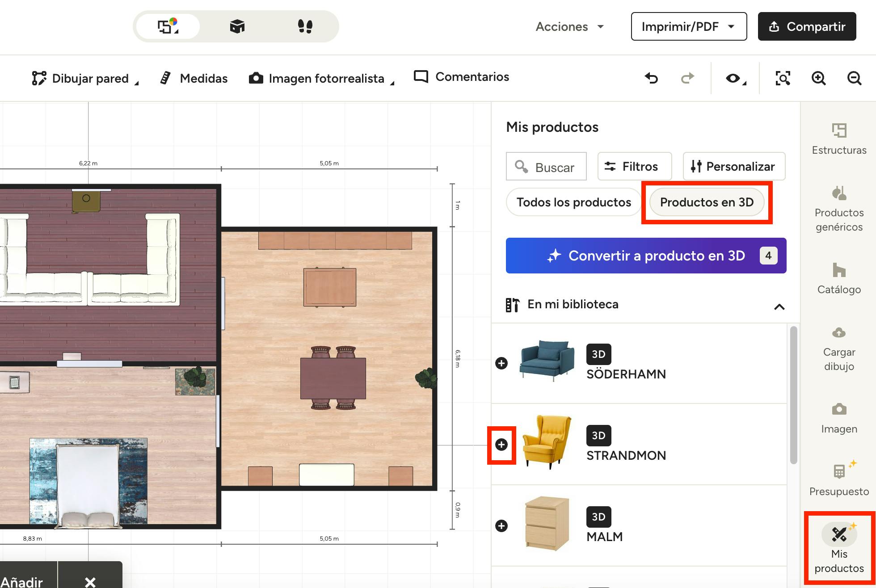Open Cargar dibujo in the sidebar
This screenshot has height=588, width=876.
(839, 349)
